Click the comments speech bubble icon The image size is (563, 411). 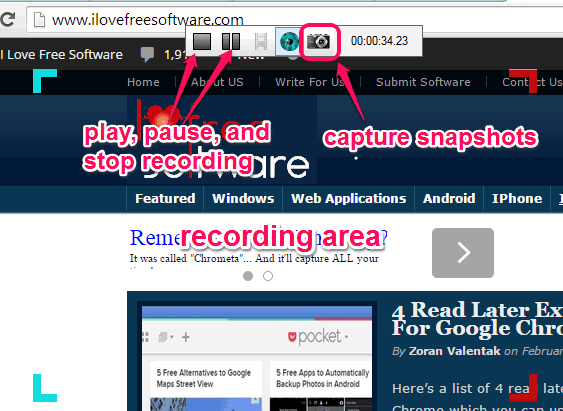point(147,55)
